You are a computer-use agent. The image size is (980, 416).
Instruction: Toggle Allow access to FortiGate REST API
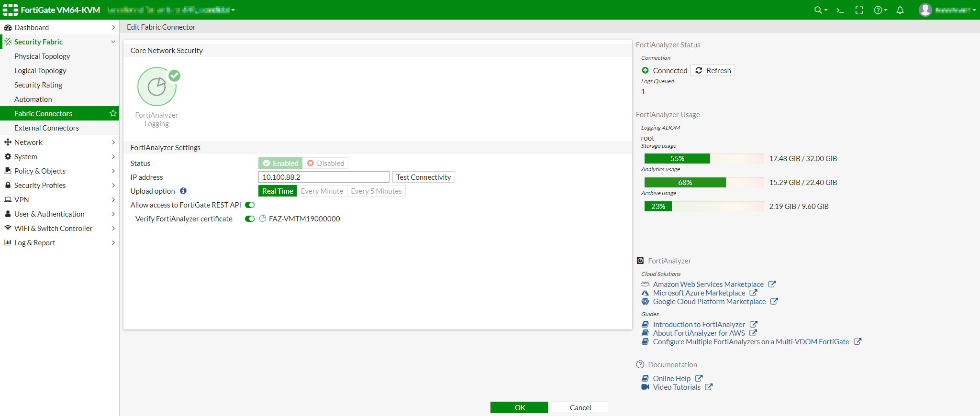point(250,205)
